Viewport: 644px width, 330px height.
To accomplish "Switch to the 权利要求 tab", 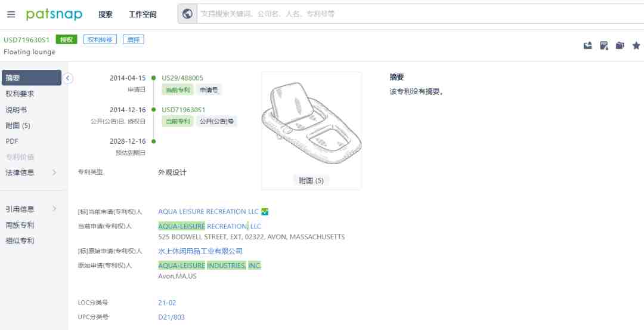I will (20, 94).
